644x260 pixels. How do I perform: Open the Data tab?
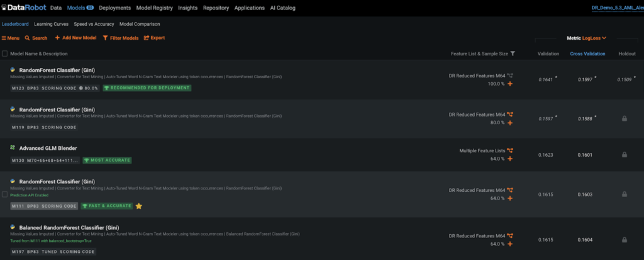(56, 8)
